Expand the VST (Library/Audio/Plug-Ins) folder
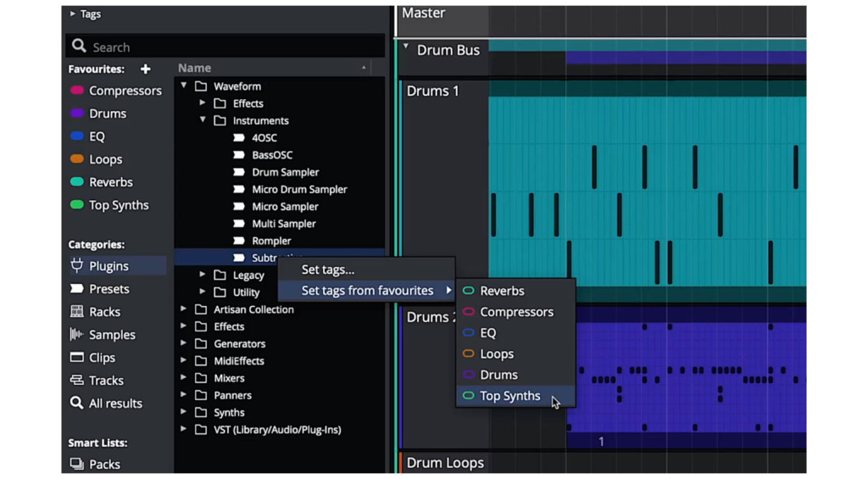 [x=184, y=429]
